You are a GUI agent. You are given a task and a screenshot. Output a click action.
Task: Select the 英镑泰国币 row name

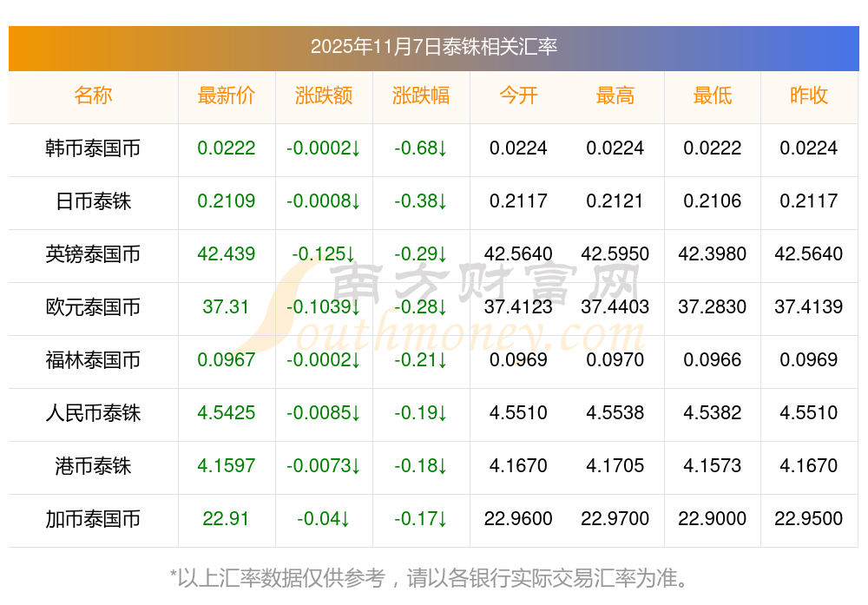pyautogui.click(x=93, y=254)
